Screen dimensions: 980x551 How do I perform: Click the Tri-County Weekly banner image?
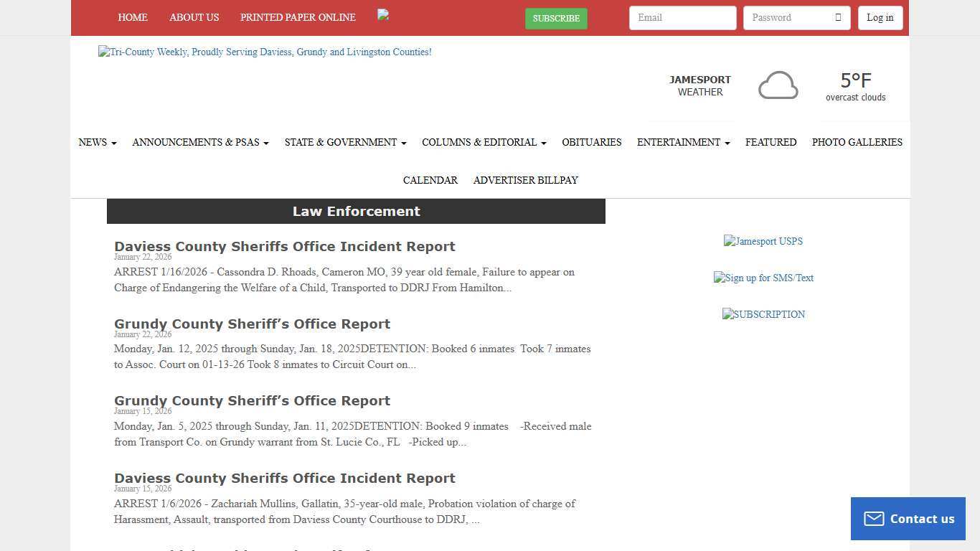tap(265, 52)
